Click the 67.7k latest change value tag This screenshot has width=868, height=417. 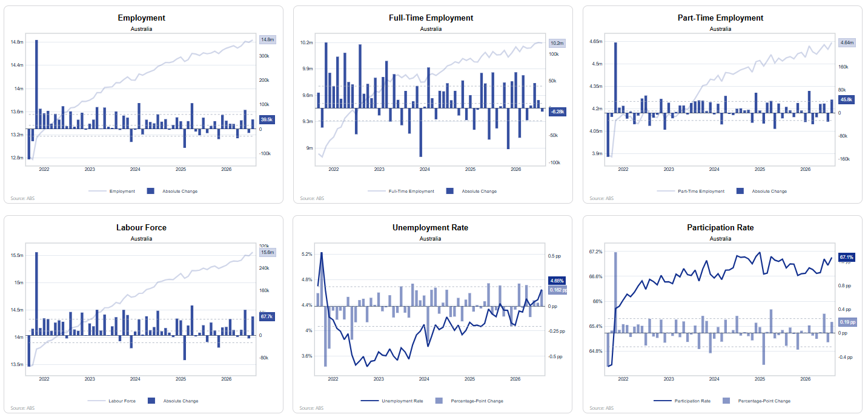[x=267, y=317]
